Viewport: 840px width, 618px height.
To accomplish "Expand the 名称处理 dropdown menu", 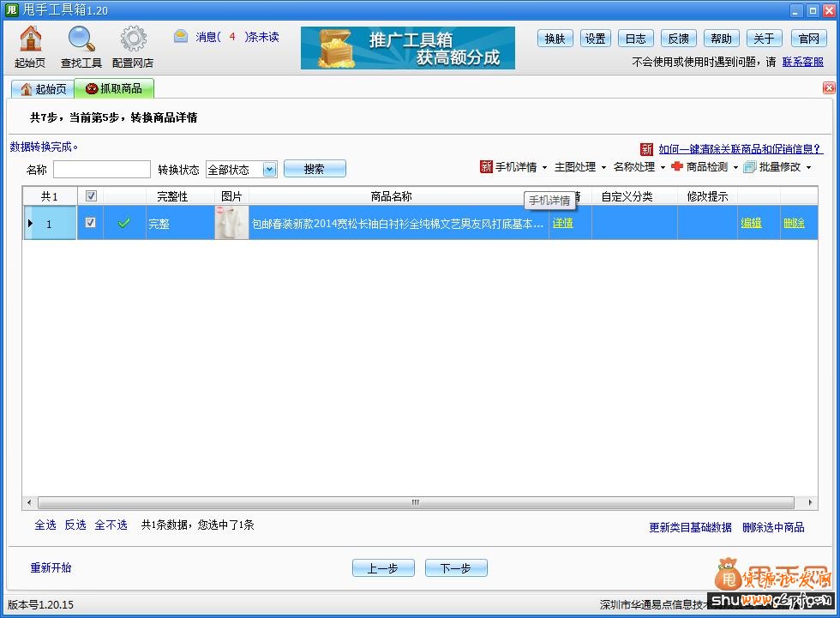I will tap(637, 167).
